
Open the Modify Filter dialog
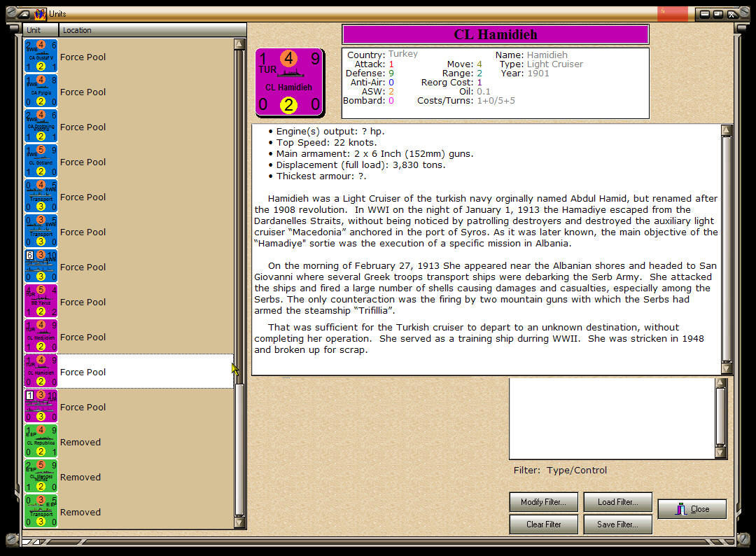[x=543, y=502]
